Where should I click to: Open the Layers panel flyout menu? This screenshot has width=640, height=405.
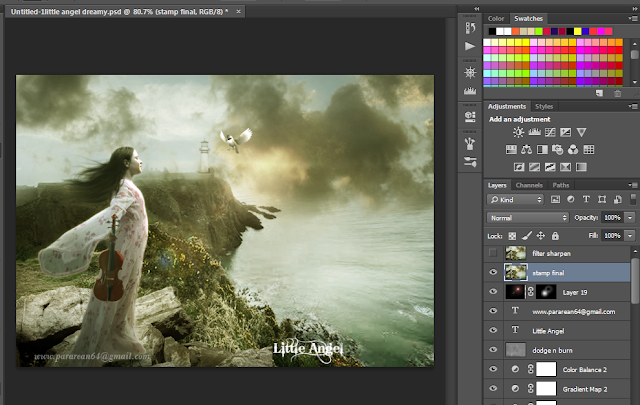(x=633, y=185)
